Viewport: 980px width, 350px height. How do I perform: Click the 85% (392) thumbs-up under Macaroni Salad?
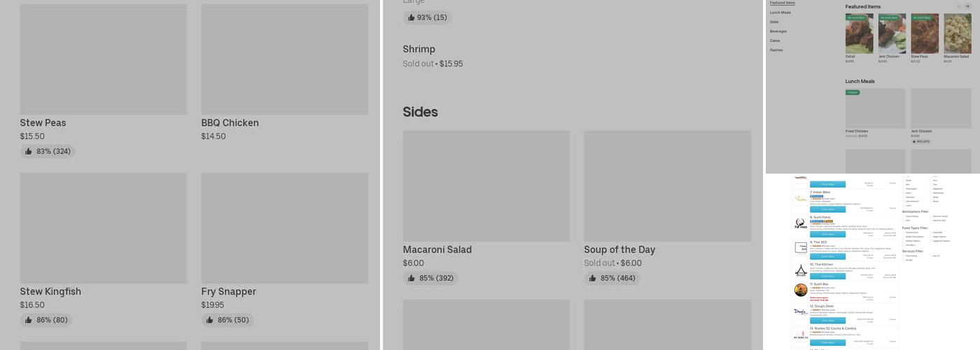tap(412, 278)
